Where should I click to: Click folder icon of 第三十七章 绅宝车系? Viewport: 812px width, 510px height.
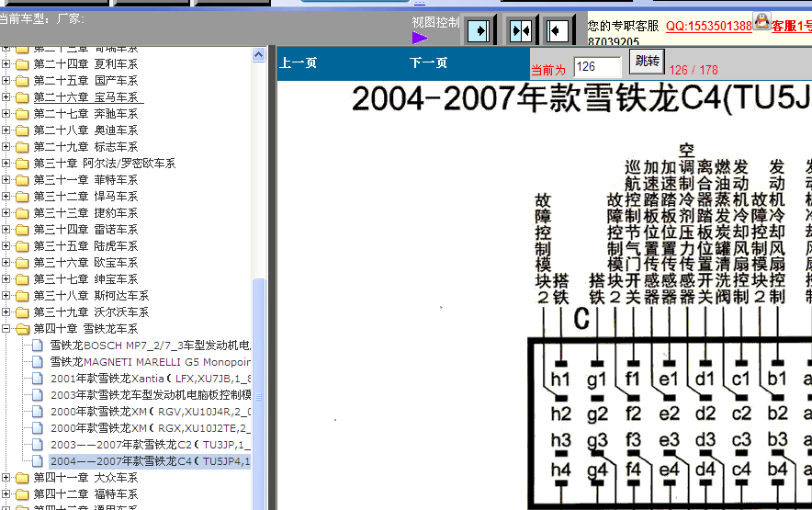pos(22,279)
